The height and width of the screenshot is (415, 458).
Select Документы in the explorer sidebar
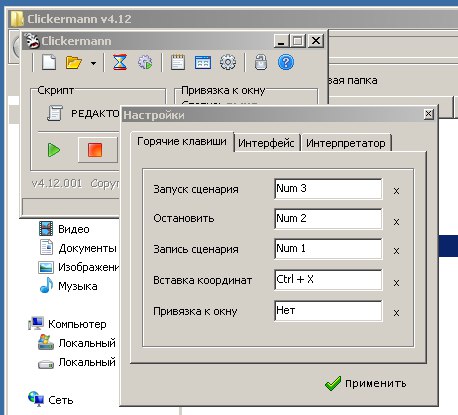click(x=78, y=248)
